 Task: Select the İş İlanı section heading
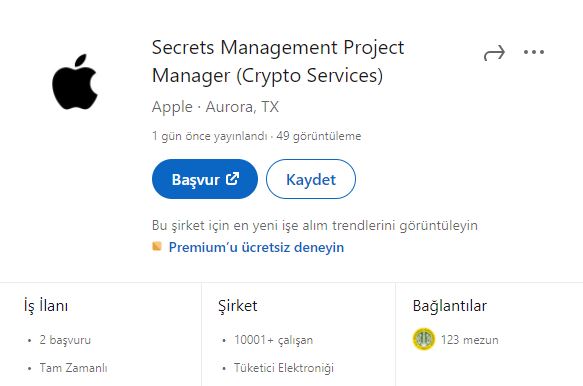click(x=46, y=306)
